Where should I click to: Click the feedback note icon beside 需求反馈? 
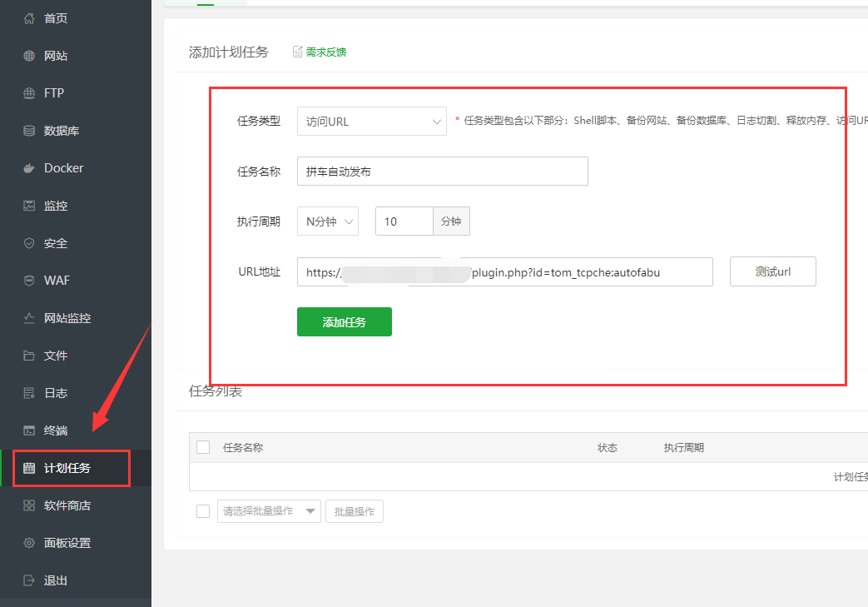(x=298, y=52)
